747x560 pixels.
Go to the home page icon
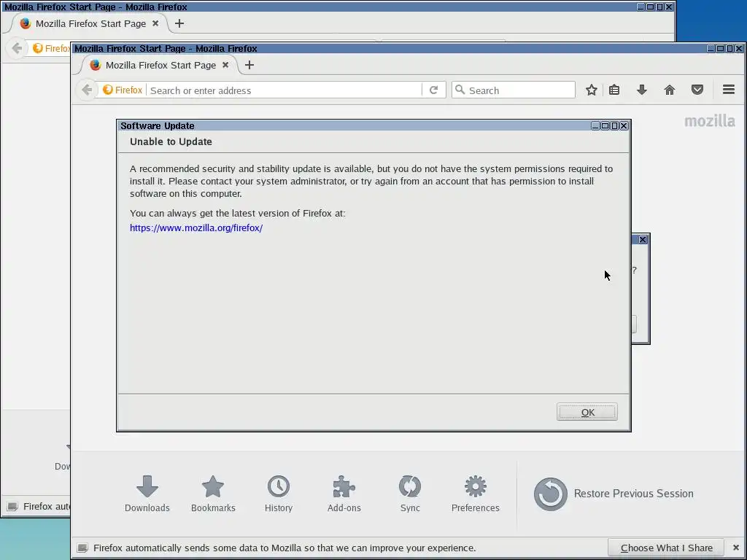670,90
